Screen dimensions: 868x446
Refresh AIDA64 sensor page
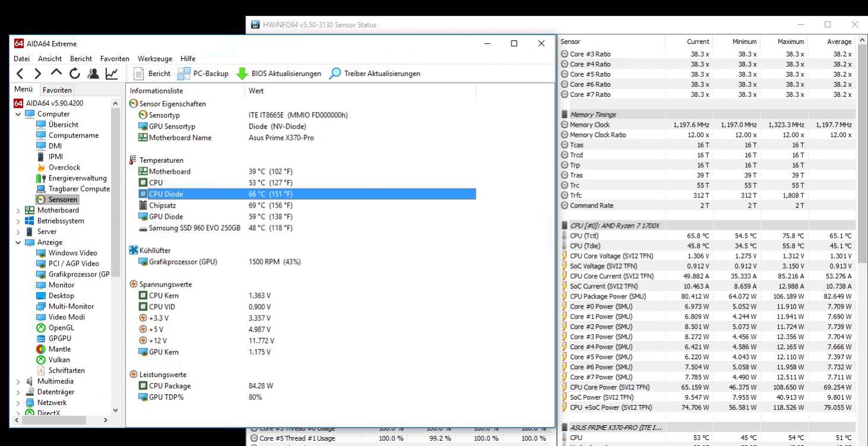click(75, 74)
